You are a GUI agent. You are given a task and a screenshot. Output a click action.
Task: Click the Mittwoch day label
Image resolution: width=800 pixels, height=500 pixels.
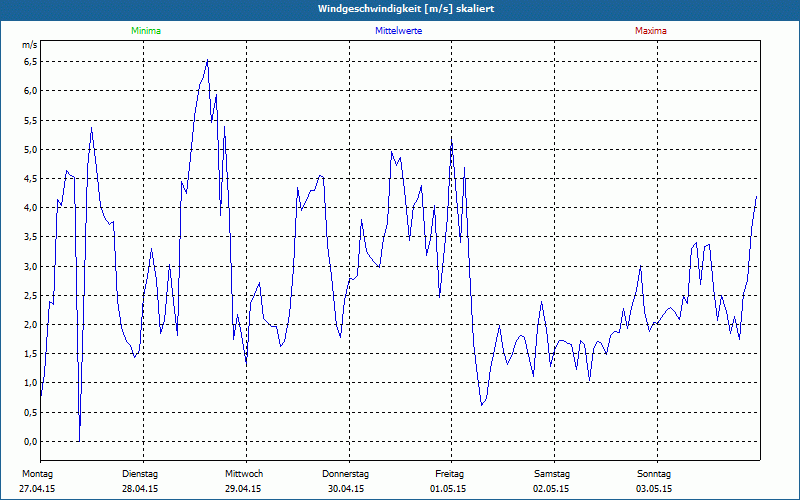(x=244, y=474)
